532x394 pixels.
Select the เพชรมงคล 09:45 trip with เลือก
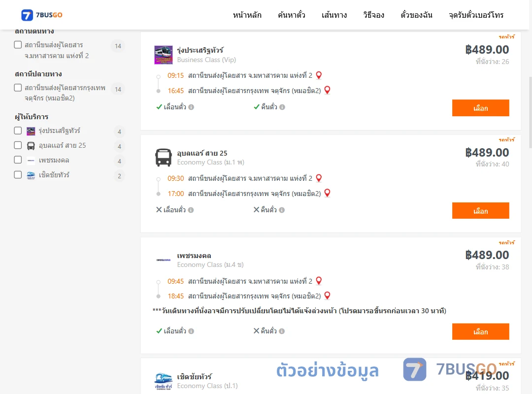click(x=480, y=331)
